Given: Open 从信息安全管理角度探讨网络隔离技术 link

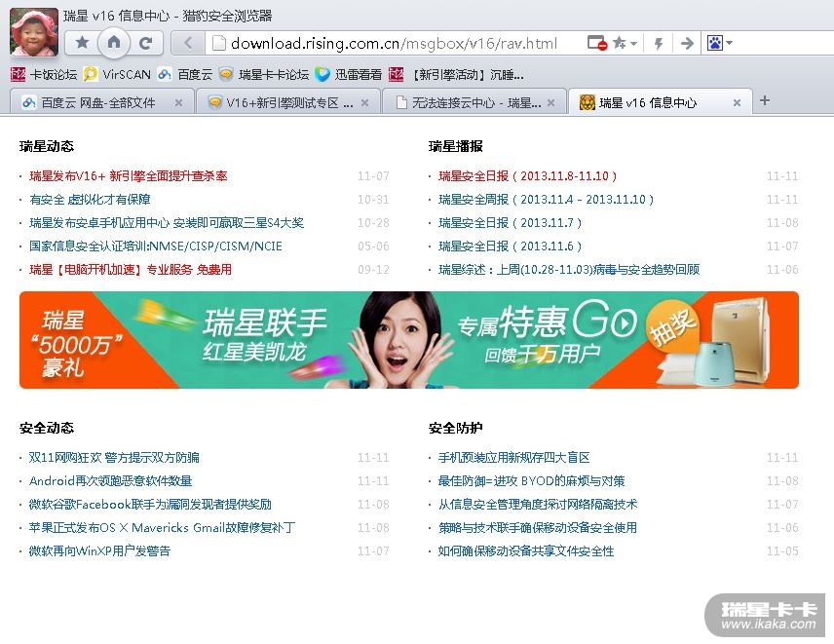Looking at the screenshot, I should [538, 504].
